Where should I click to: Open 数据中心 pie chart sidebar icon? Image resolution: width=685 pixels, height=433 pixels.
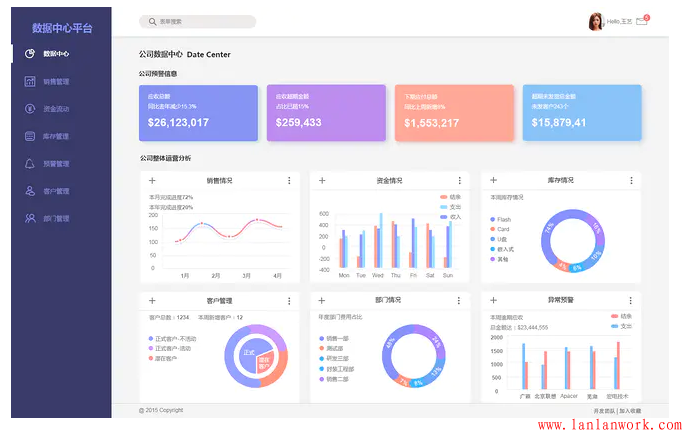pos(30,54)
